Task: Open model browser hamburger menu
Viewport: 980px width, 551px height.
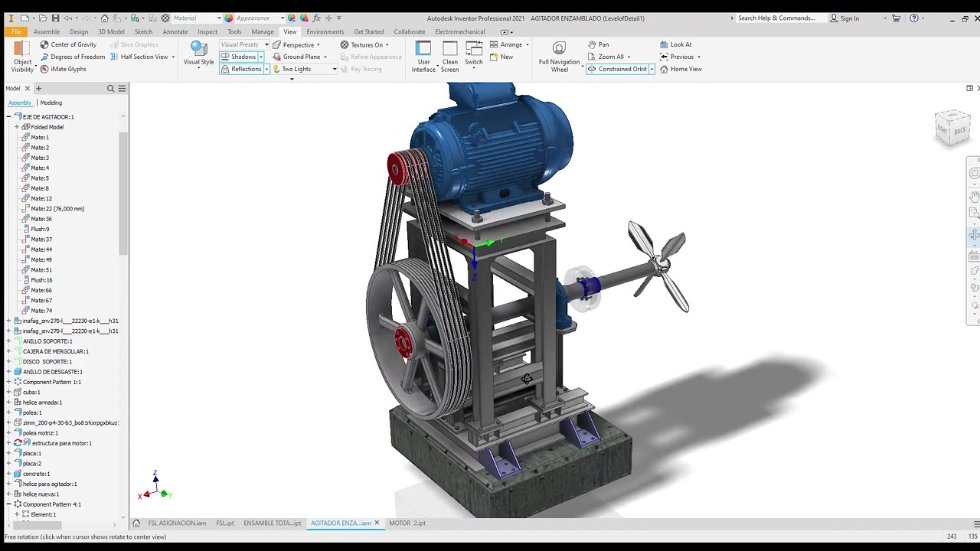Action: pos(122,89)
